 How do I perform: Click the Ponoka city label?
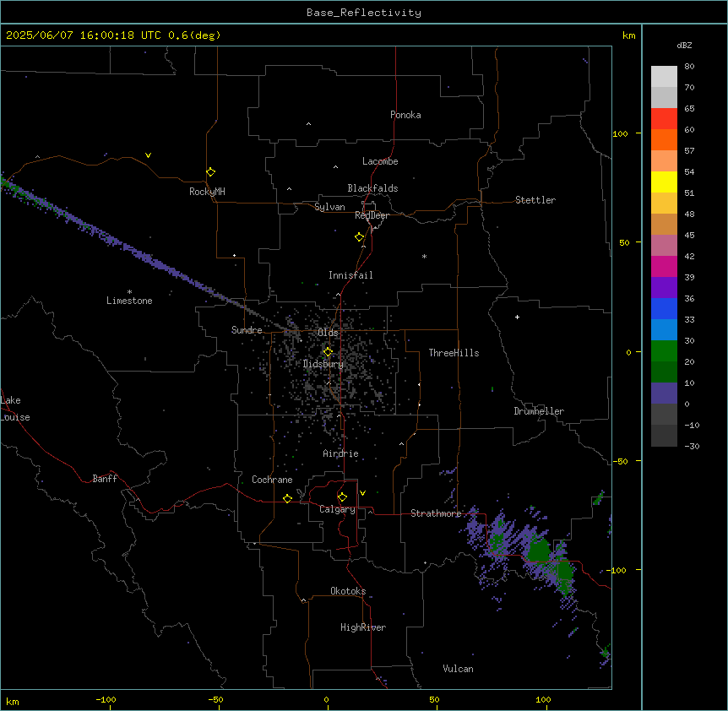[x=405, y=115]
